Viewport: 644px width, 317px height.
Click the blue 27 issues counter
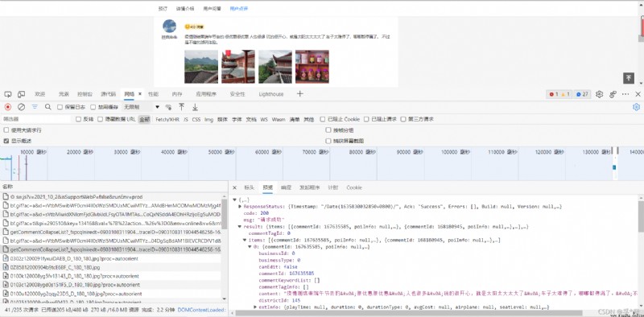pyautogui.click(x=582, y=94)
